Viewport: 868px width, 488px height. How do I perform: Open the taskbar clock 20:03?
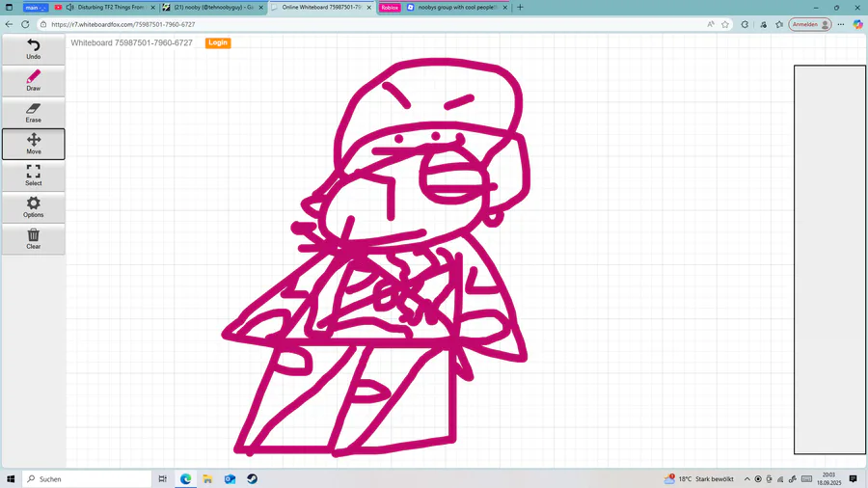click(828, 478)
